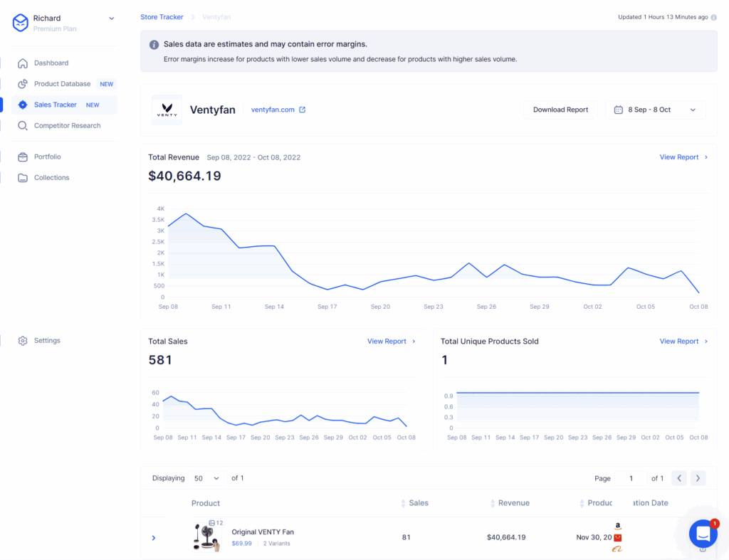Expand the Original VENTY Fan row
729x560 pixels.
click(x=154, y=538)
